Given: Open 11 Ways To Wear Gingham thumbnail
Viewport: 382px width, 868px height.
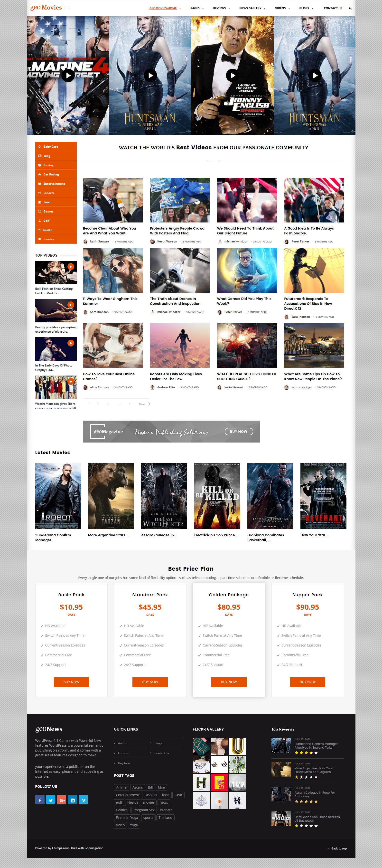Looking at the screenshot, I should click(113, 270).
